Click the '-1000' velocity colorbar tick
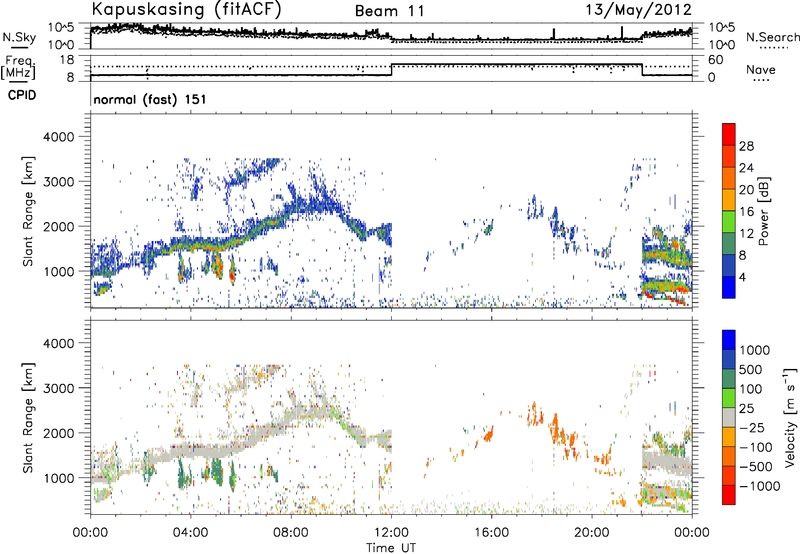This screenshot has height=554, width=800. [760, 486]
